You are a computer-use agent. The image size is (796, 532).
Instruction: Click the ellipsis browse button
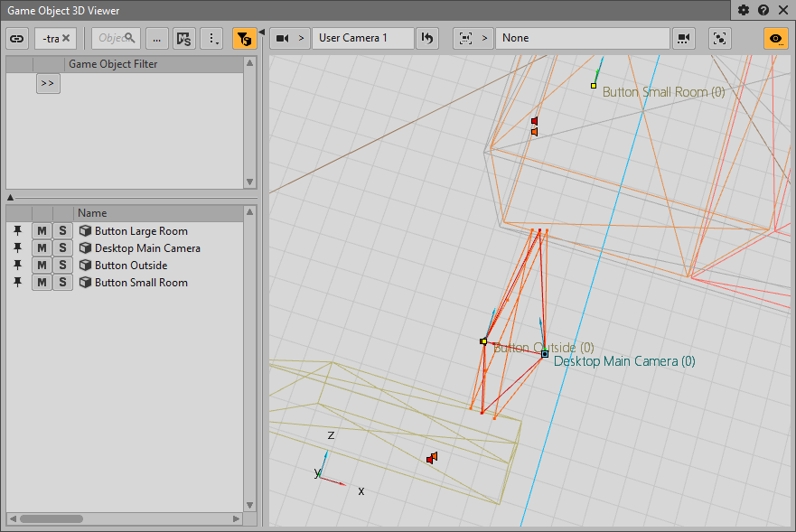pyautogui.click(x=156, y=38)
